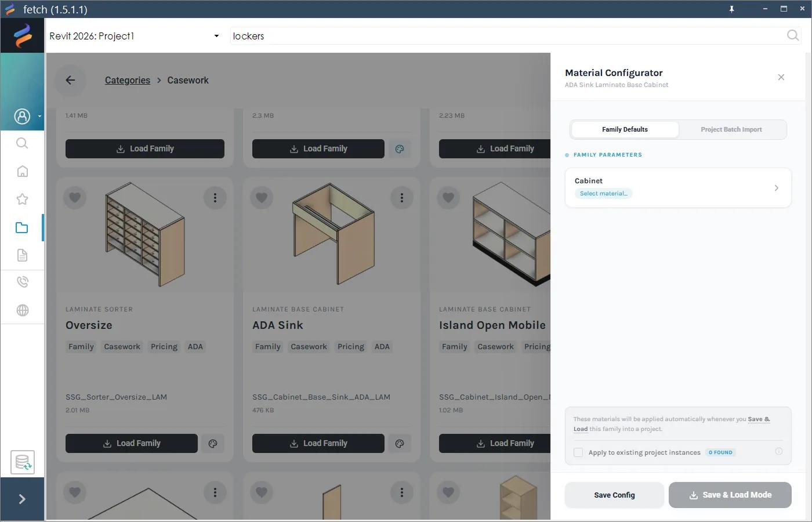Image resolution: width=812 pixels, height=522 pixels.
Task: Click the Casework tag on Oversize card
Action: [x=122, y=347]
